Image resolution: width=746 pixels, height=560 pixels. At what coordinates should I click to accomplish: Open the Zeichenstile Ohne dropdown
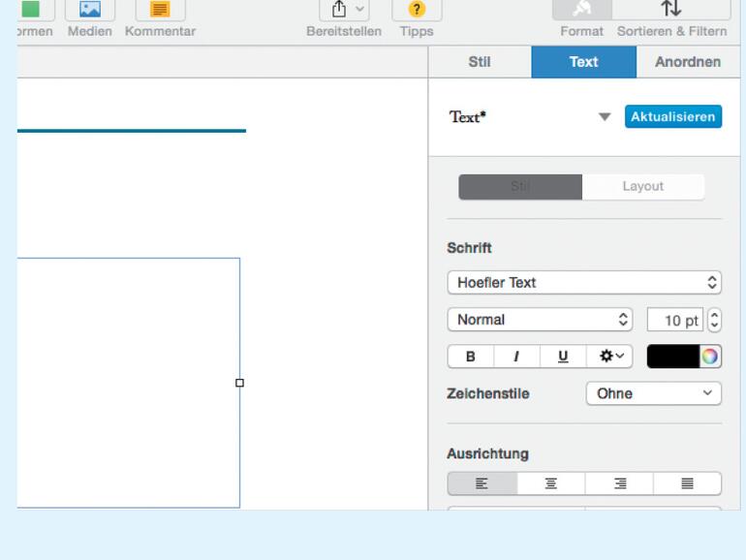(x=654, y=393)
